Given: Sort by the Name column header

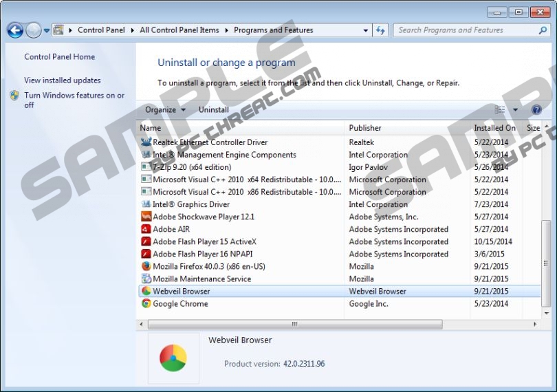Looking at the screenshot, I should (x=151, y=128).
